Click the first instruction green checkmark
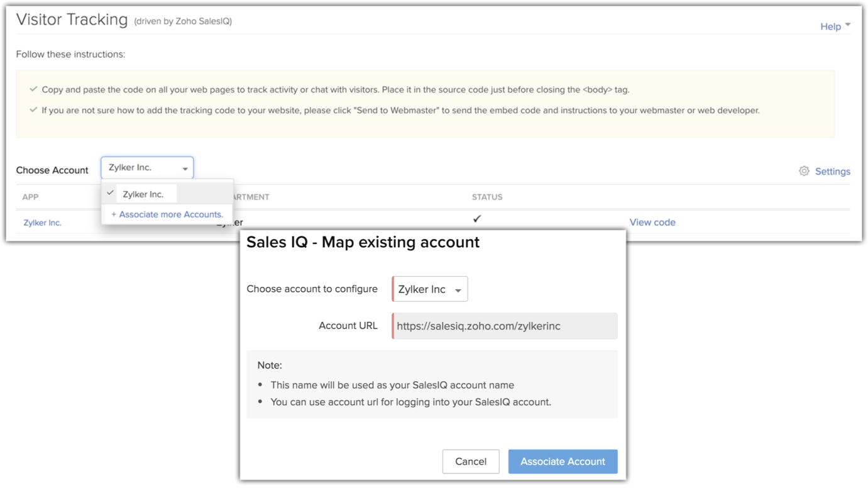 [33, 89]
